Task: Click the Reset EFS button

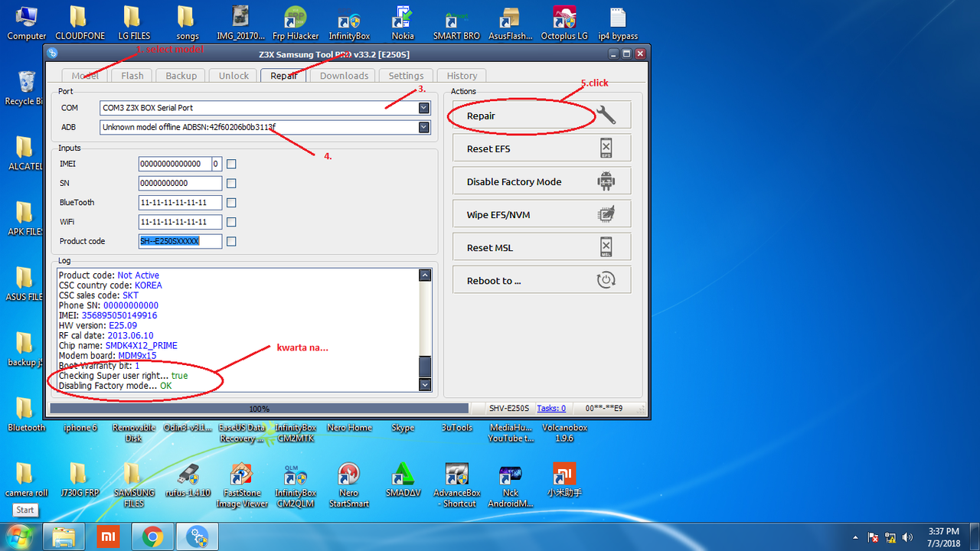Action: pos(541,148)
